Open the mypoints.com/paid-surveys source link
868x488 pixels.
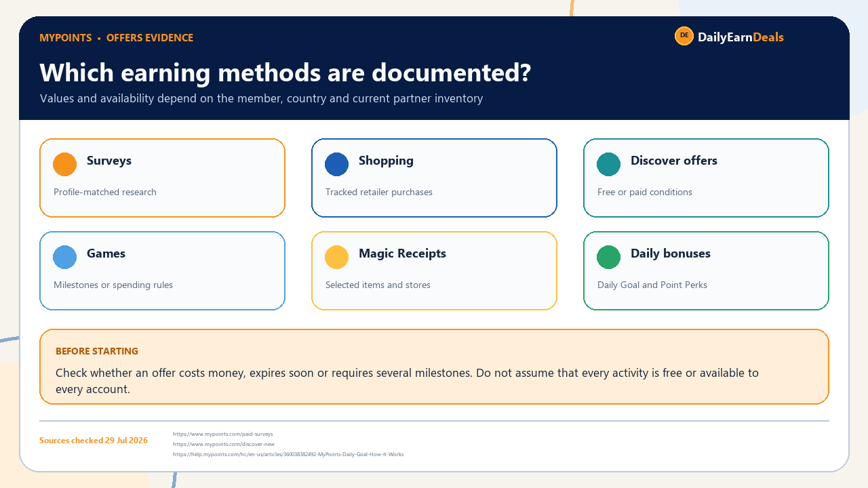[223, 434]
